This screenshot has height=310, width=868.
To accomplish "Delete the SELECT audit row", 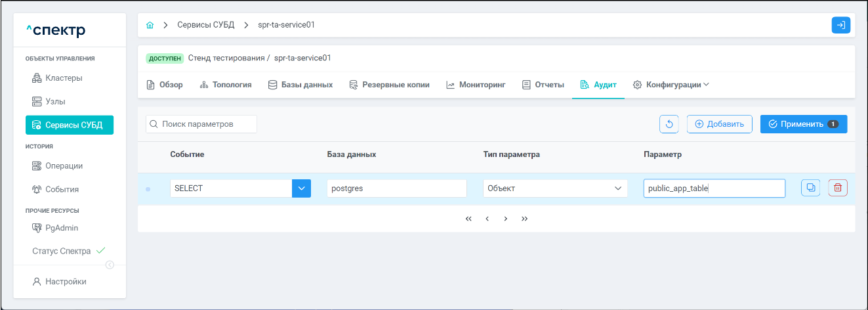I will 838,188.
